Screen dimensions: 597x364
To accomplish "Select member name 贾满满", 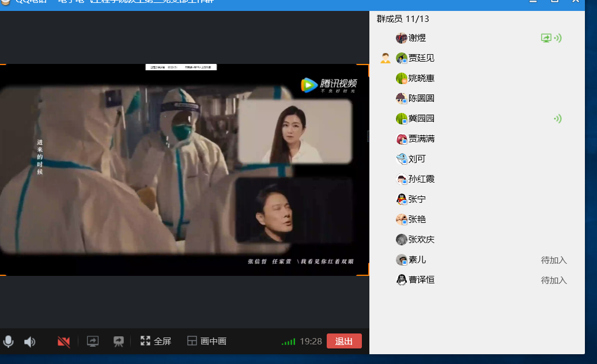I will click(421, 139).
